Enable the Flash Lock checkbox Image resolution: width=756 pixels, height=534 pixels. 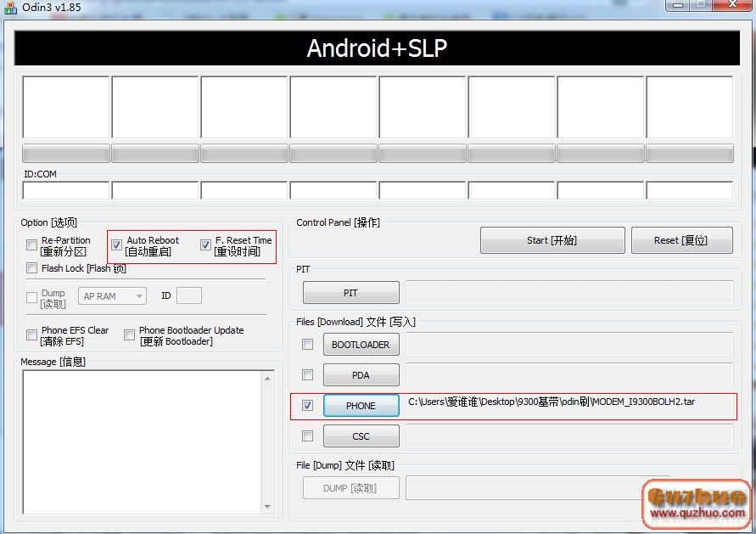(32, 267)
